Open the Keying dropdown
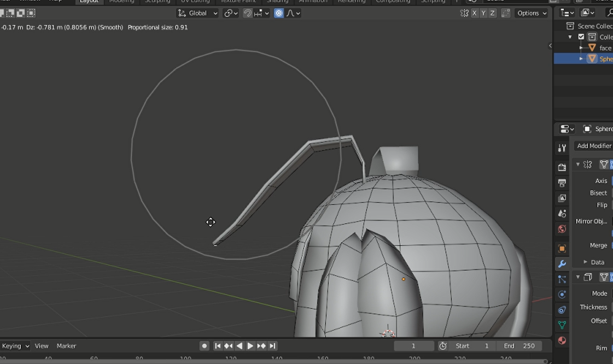Viewport: 613px width, 364px height. [15, 346]
